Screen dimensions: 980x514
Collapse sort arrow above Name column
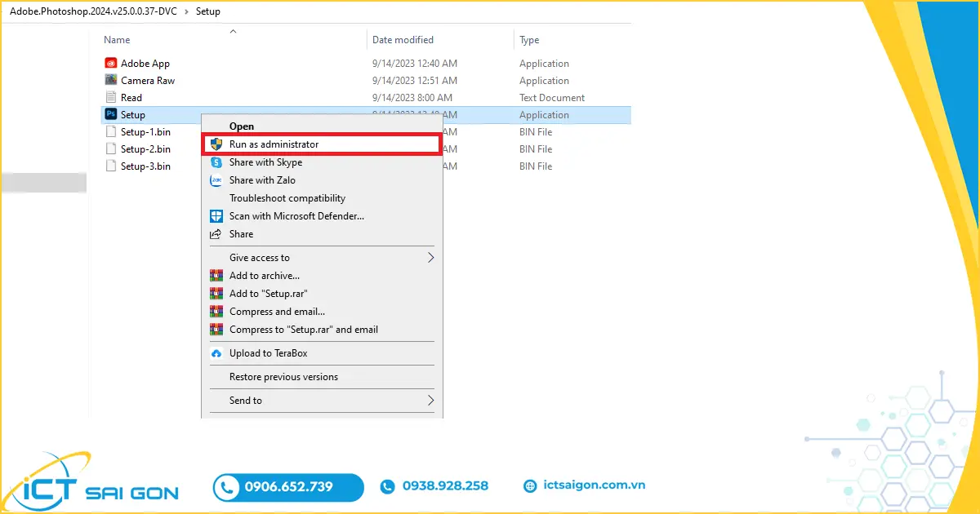tap(233, 31)
